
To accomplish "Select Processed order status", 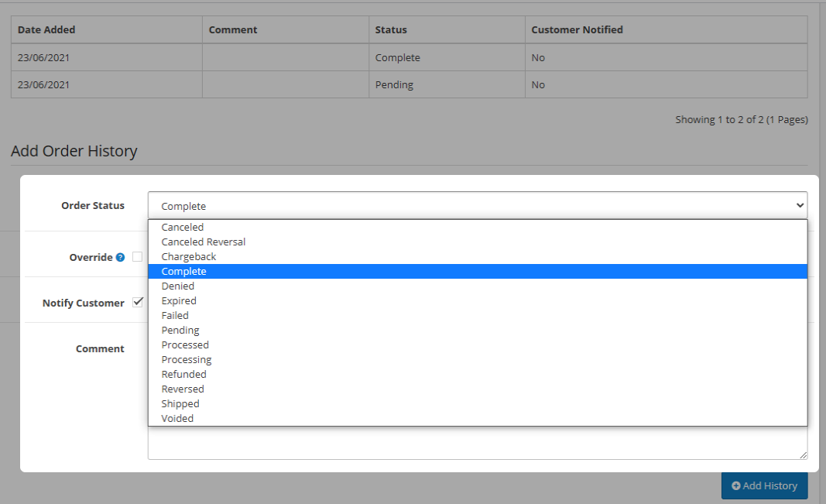I will click(185, 345).
